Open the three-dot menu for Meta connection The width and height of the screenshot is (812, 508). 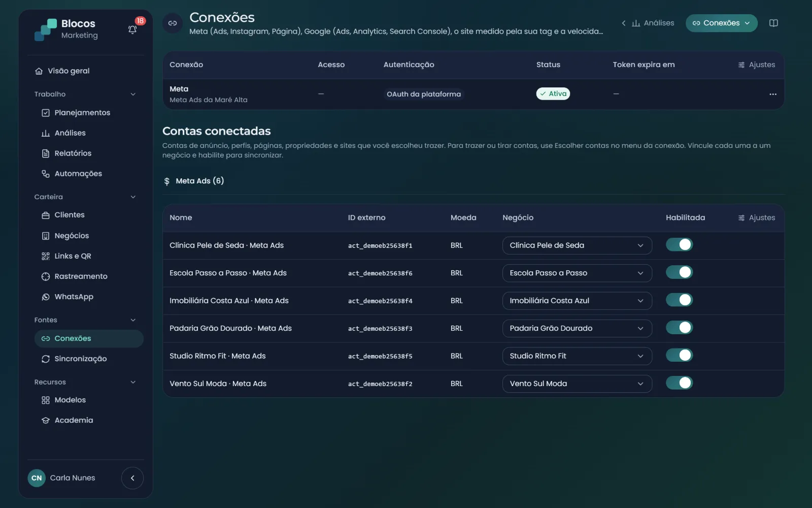tap(772, 94)
